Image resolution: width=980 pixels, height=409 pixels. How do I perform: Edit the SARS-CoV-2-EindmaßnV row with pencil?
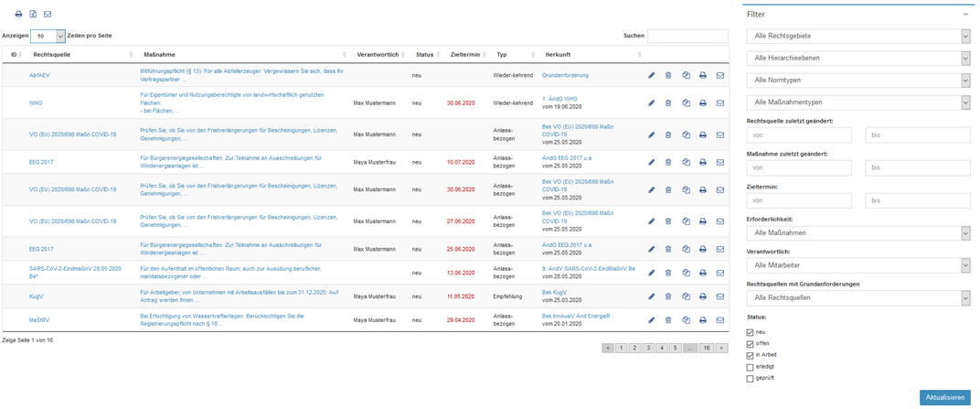pyautogui.click(x=651, y=272)
